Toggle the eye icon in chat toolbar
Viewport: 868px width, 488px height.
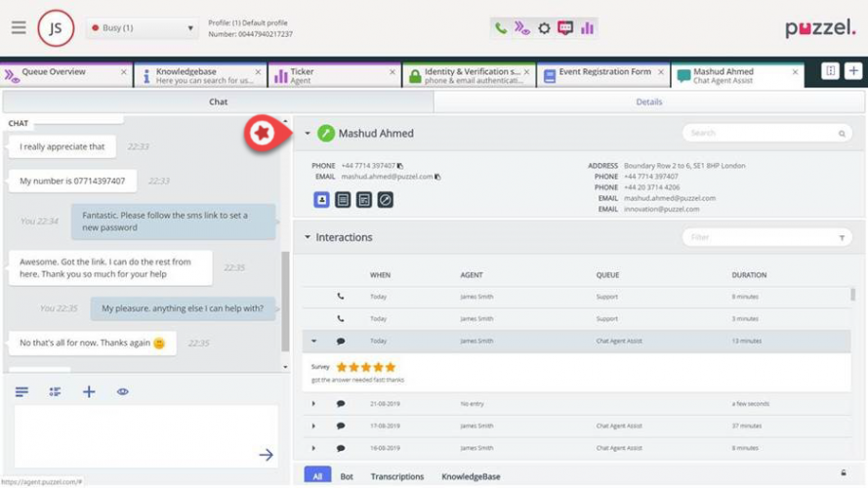coord(123,391)
